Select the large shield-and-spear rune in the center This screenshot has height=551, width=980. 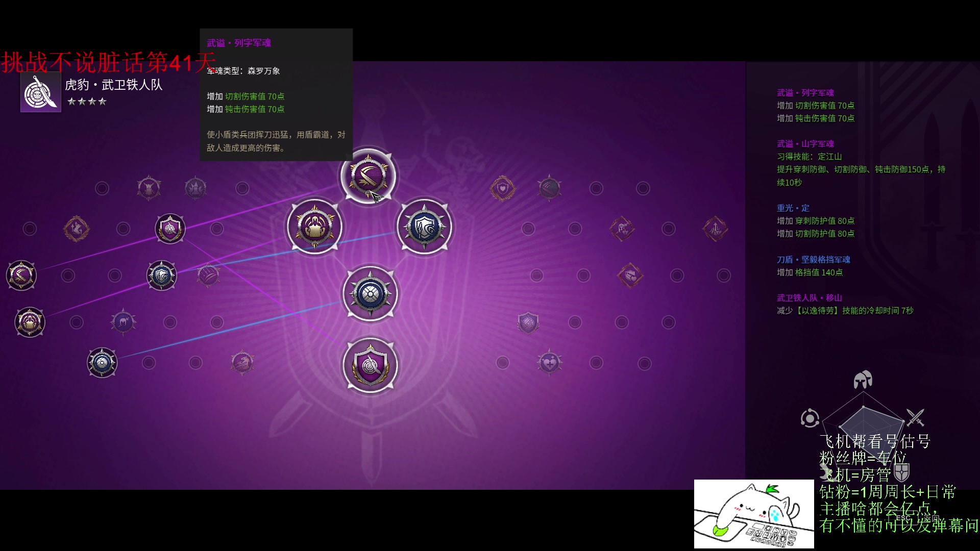[424, 227]
